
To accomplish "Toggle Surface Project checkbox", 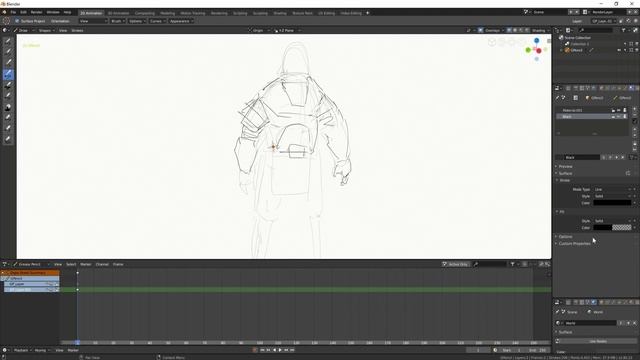I will pyautogui.click(x=17, y=21).
